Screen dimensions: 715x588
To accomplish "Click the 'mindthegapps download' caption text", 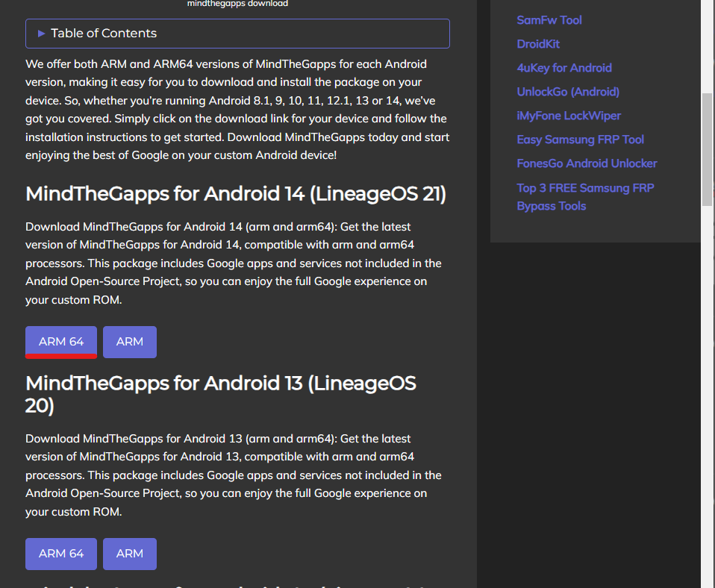I will coord(237,4).
